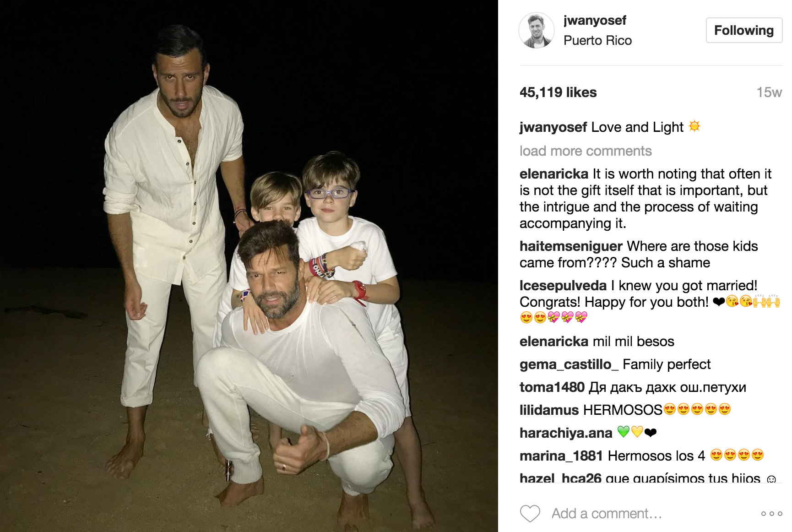The height and width of the screenshot is (532, 792).
Task: Open toma1480's profile
Action: click(552, 387)
